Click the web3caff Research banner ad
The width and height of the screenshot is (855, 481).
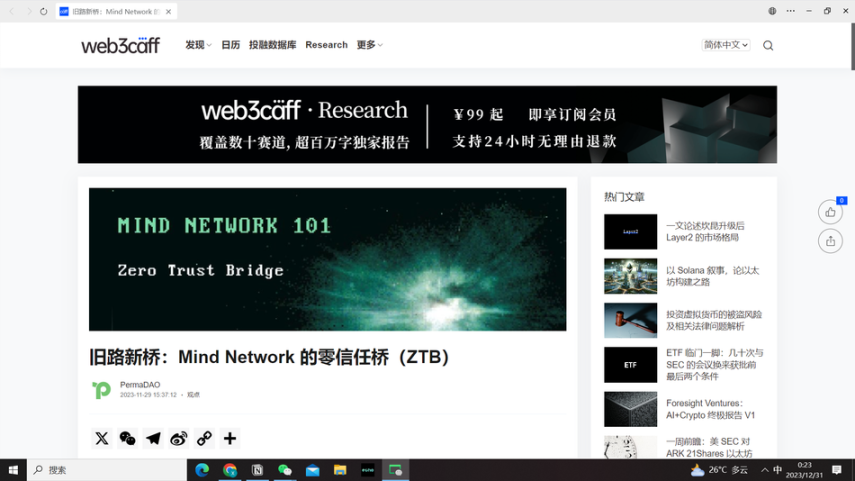[427, 125]
